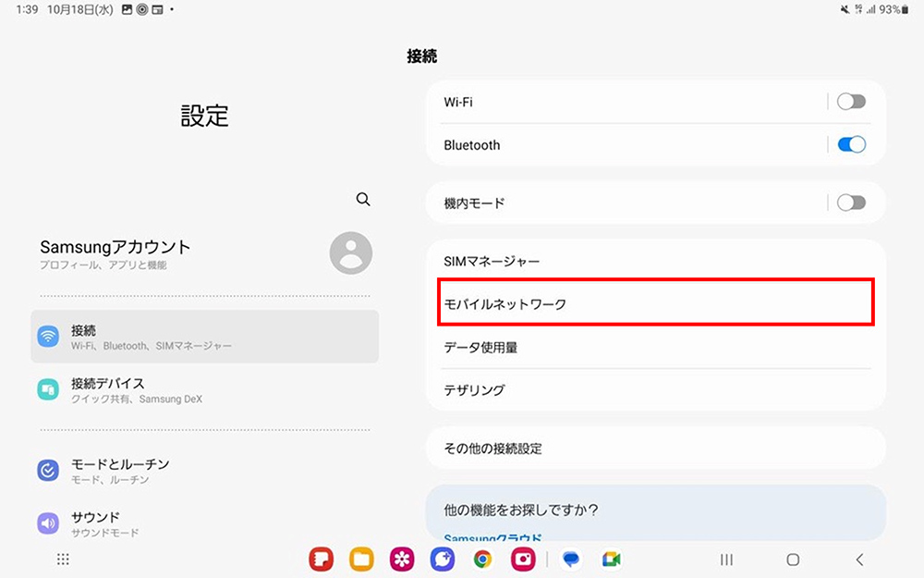Open Google Messages chat app
Image resolution: width=924 pixels, height=578 pixels.
point(570,560)
